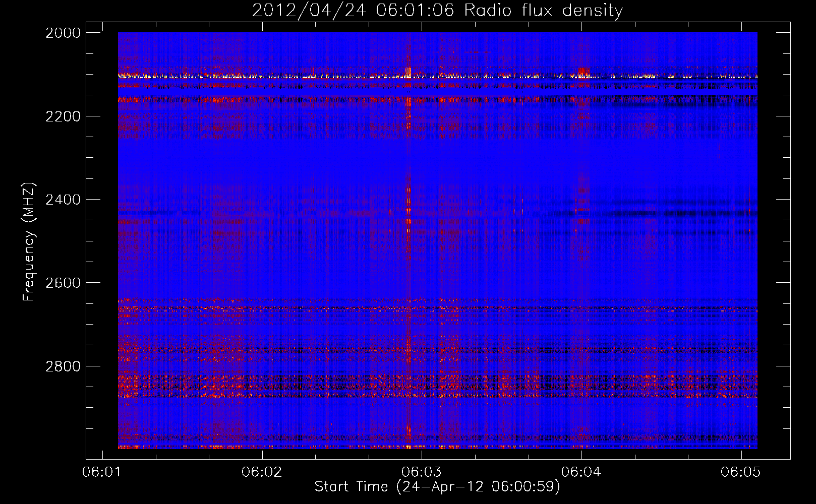Click the "Start Time (24-Apr-12 06:00:59)" axis label
Screen dimensions: 816x504
tap(437, 487)
